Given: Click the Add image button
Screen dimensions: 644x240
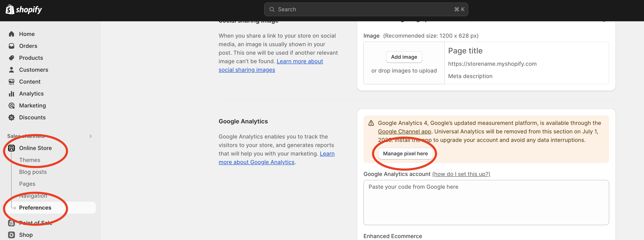Looking at the screenshot, I should pyautogui.click(x=404, y=57).
